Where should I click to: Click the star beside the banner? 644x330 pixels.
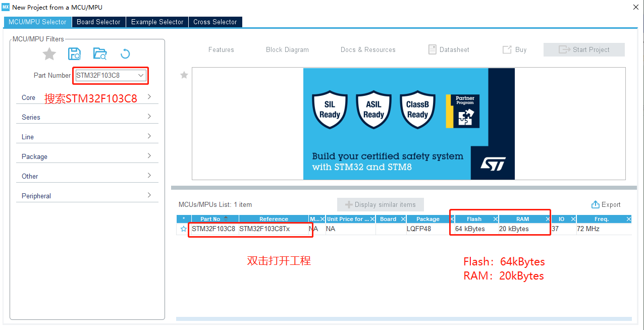tap(184, 75)
